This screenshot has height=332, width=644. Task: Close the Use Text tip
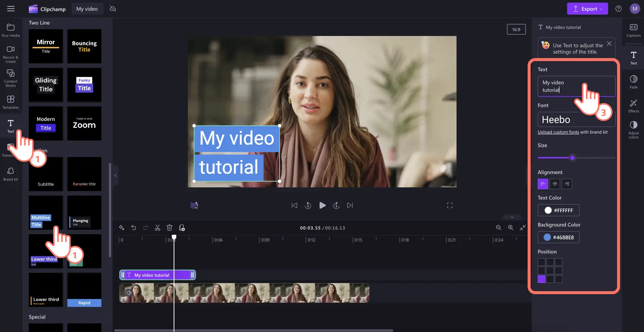609,43
